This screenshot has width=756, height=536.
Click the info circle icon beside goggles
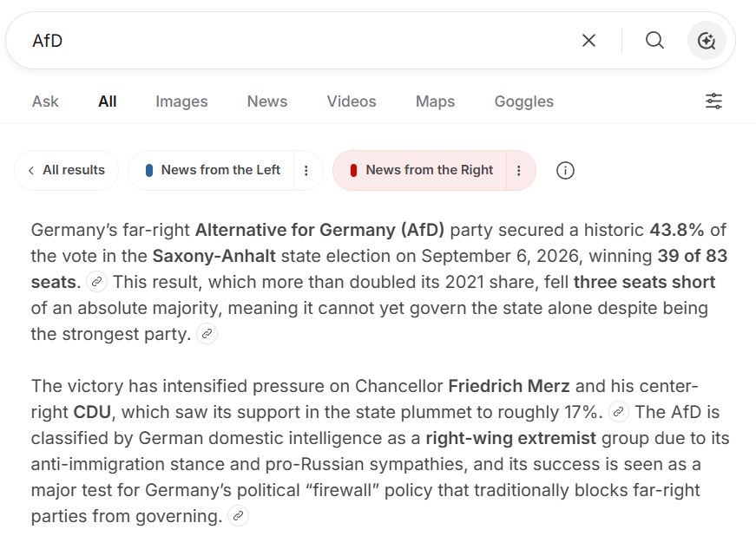coord(565,171)
